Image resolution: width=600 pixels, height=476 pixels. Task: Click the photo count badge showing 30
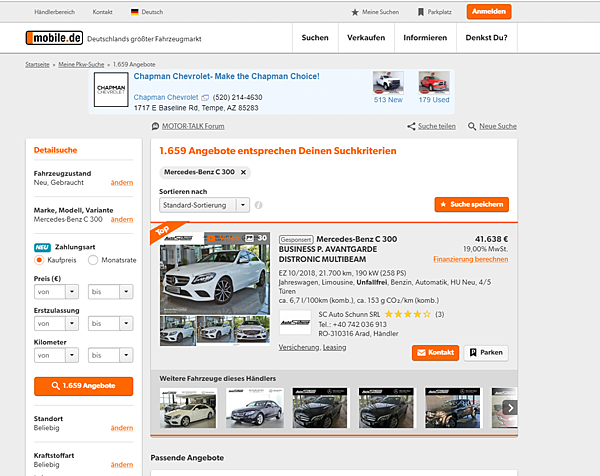(x=256, y=238)
